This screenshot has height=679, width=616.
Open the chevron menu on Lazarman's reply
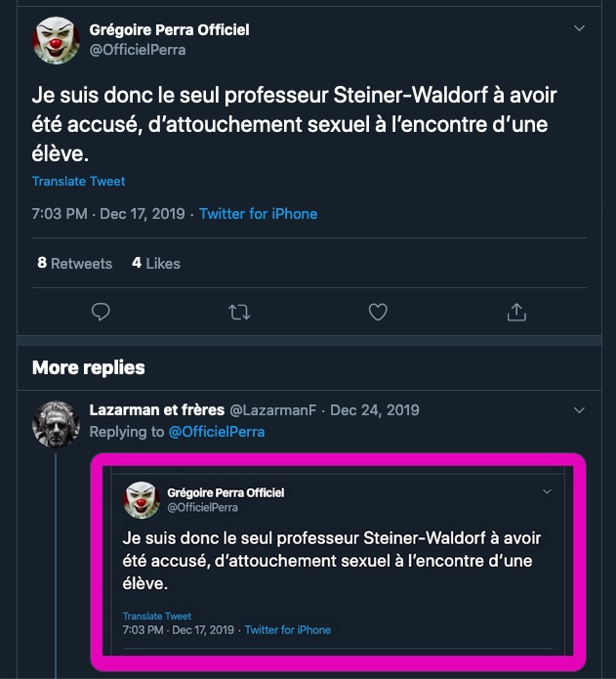coord(579,410)
